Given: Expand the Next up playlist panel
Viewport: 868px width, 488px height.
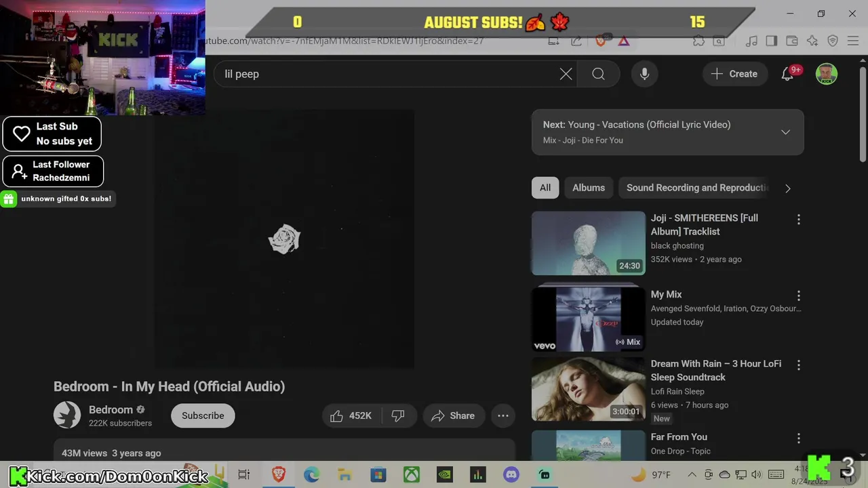Looking at the screenshot, I should click(x=785, y=132).
